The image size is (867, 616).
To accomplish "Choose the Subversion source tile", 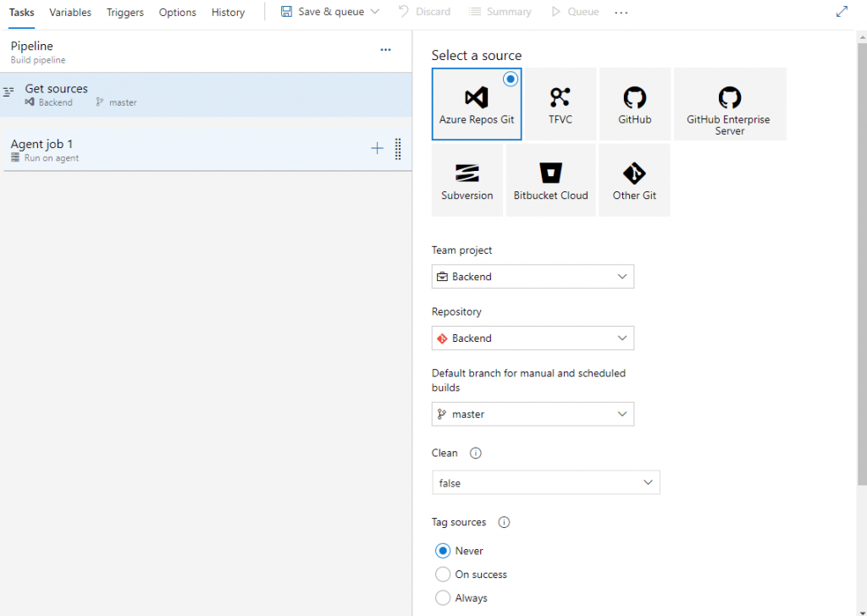I will [467, 180].
